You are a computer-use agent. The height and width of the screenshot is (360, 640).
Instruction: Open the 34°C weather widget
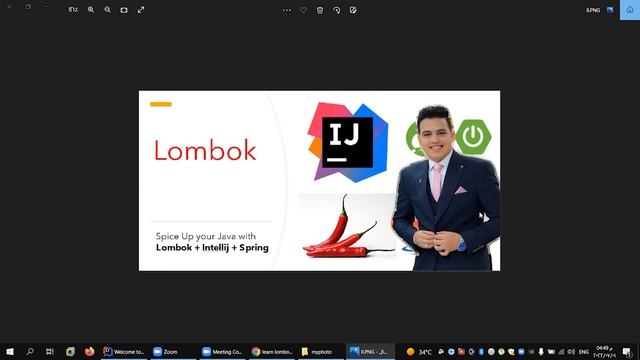tap(419, 352)
